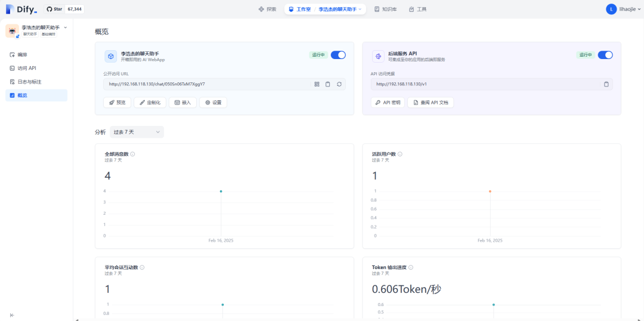
Task: Click the horizontal scrollbar at the bottom
Action: (x=358, y=319)
